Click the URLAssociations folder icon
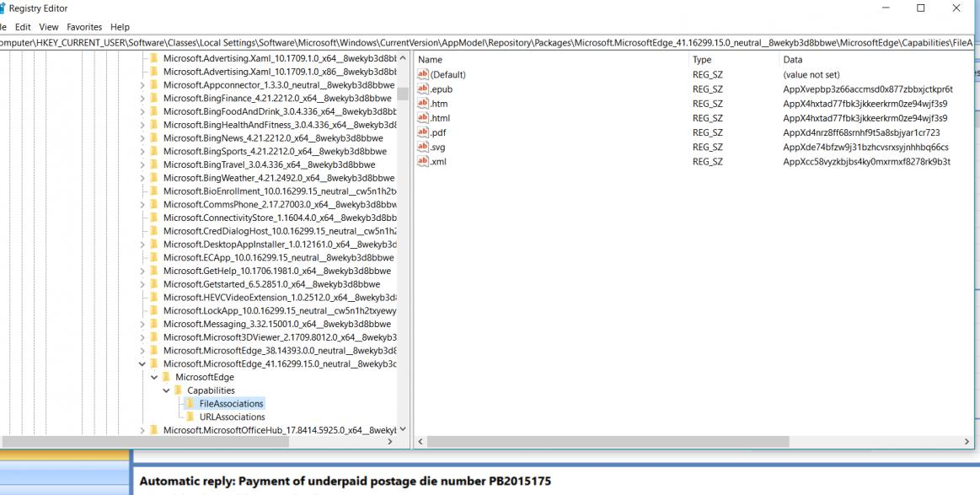 pyautogui.click(x=190, y=417)
